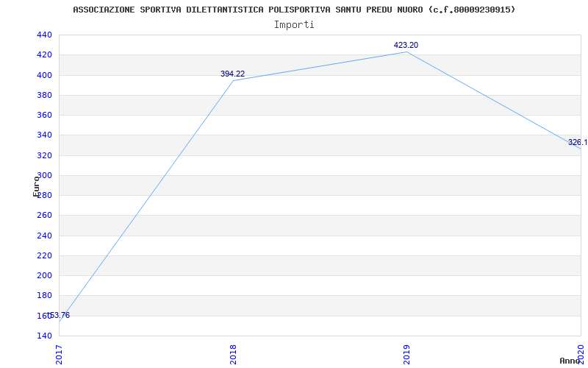Click the 340 y-axis tick label
Screen dimensions: 588x368
[44, 135]
